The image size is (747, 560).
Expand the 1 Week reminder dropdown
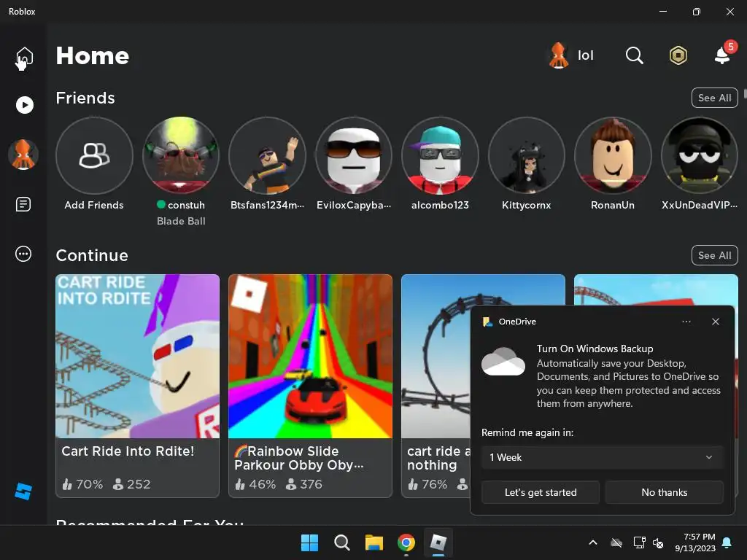(x=602, y=457)
